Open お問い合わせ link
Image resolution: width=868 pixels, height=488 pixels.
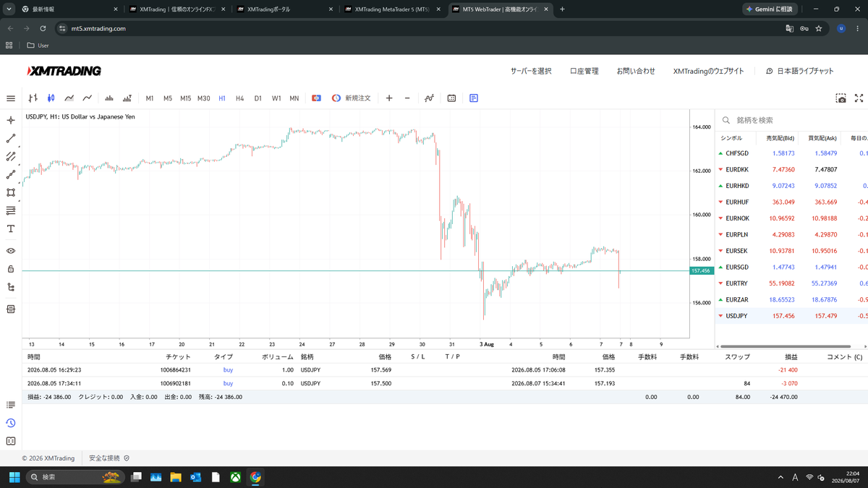click(x=636, y=71)
